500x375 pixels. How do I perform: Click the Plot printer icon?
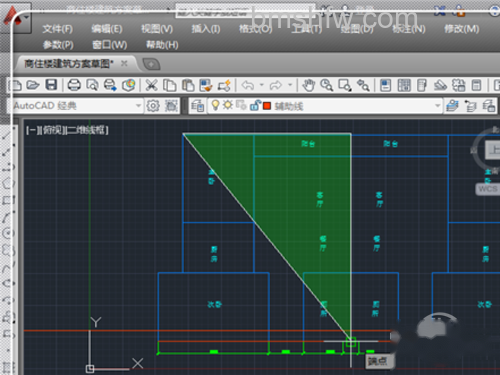[x=74, y=85]
